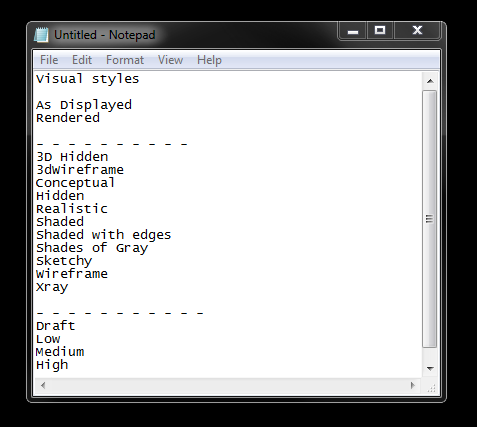
Task: Click the horizontal scrollbar track
Action: pyautogui.click(x=228, y=385)
